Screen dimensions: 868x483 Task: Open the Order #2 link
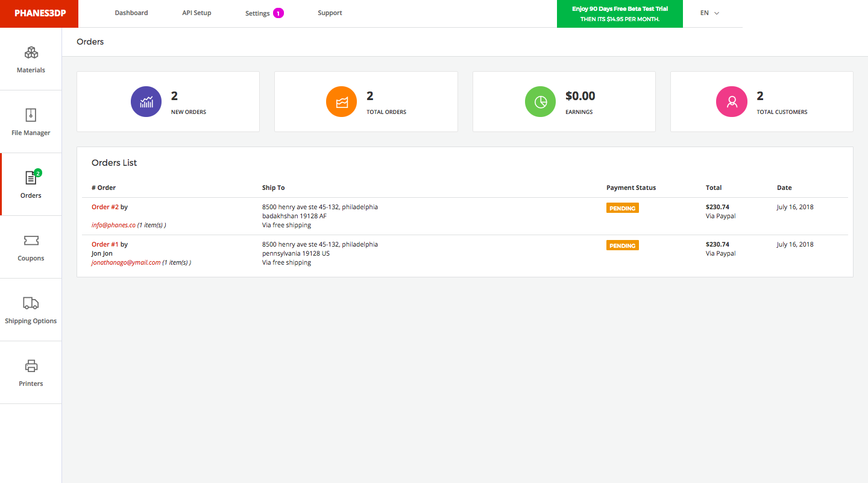click(x=105, y=207)
